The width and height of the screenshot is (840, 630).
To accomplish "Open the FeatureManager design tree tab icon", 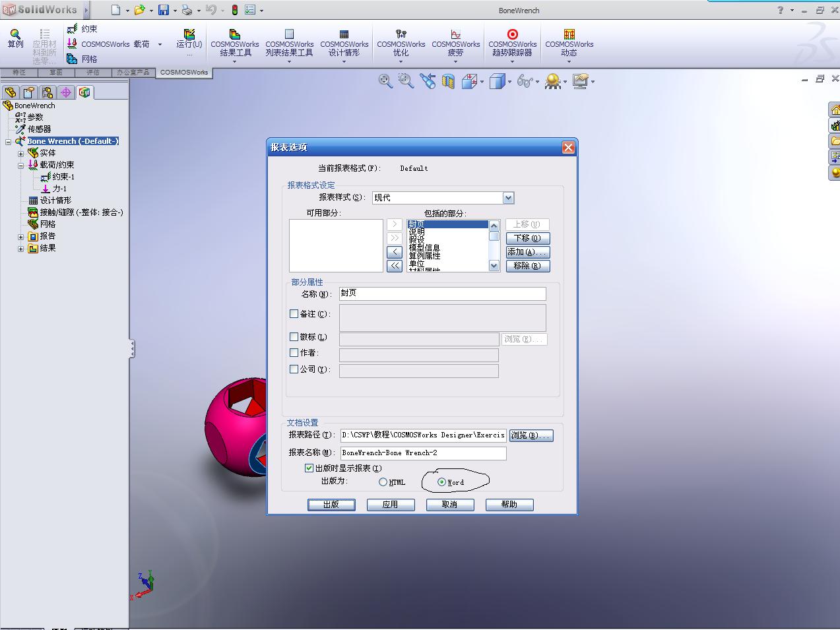I will tap(10, 92).
